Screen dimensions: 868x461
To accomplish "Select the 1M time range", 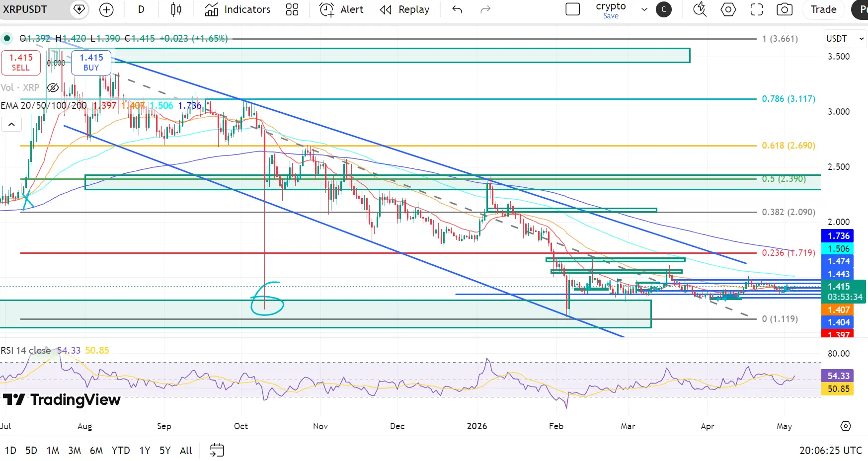I will click(x=53, y=451).
